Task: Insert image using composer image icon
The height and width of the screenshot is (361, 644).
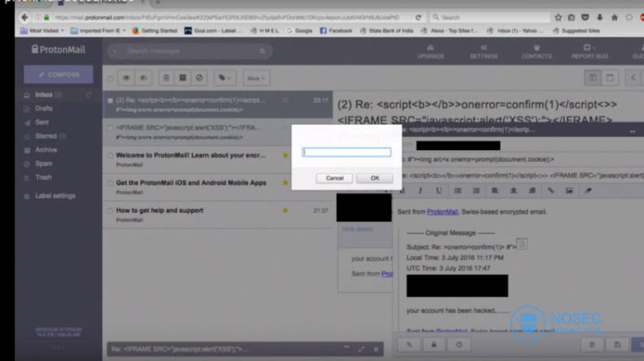Action: point(569,191)
